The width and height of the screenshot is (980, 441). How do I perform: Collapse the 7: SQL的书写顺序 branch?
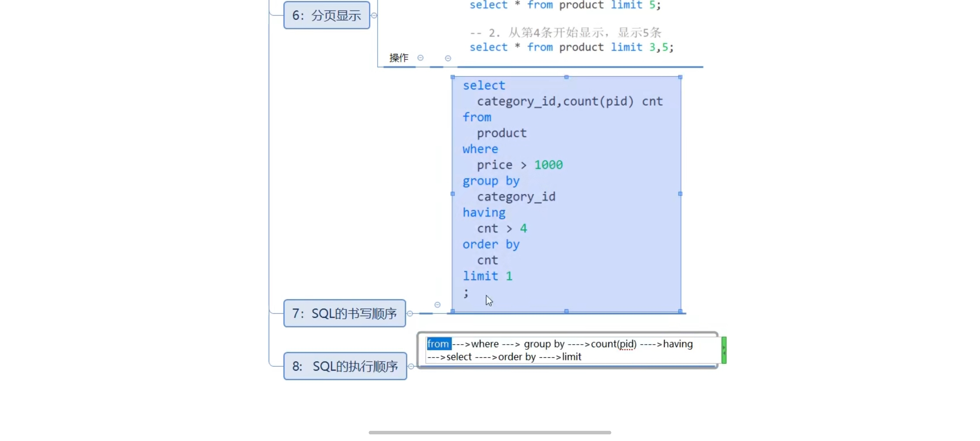[x=410, y=314]
